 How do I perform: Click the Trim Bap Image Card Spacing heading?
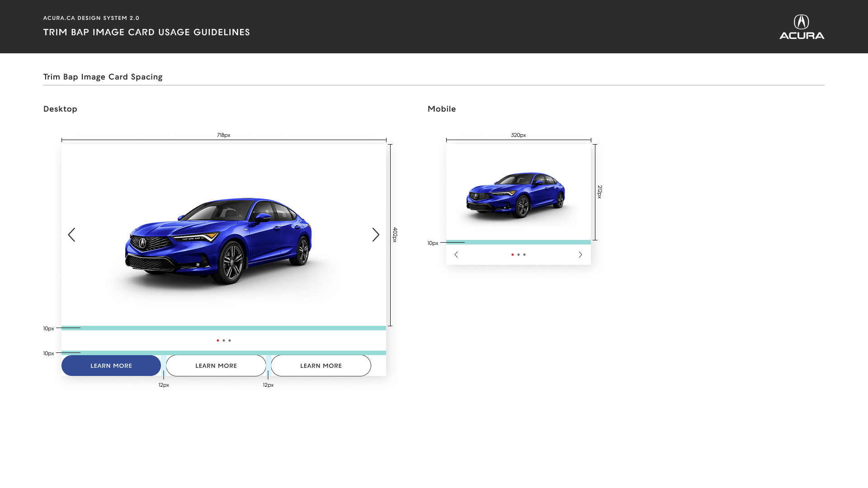(x=103, y=77)
